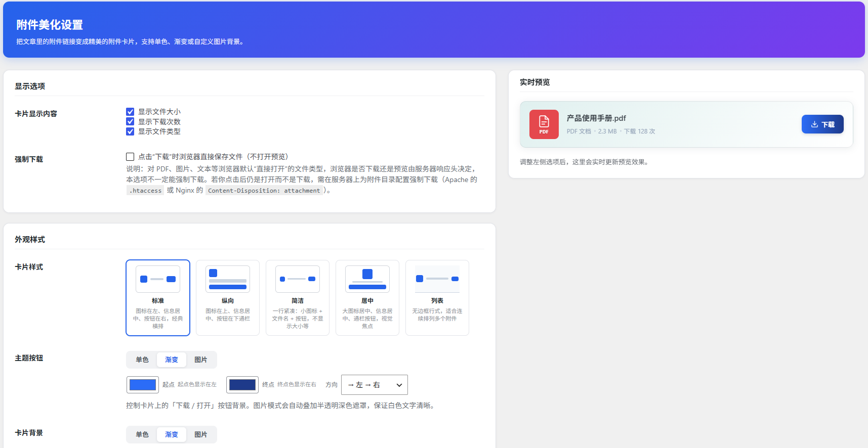868x448 pixels.
Task: Select the 列表 card style
Action: tap(437, 298)
